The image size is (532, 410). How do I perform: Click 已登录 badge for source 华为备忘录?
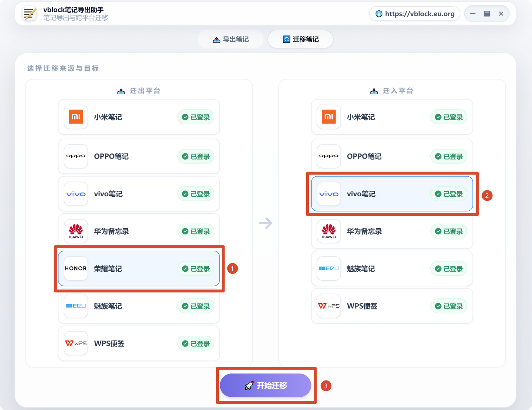click(x=196, y=231)
